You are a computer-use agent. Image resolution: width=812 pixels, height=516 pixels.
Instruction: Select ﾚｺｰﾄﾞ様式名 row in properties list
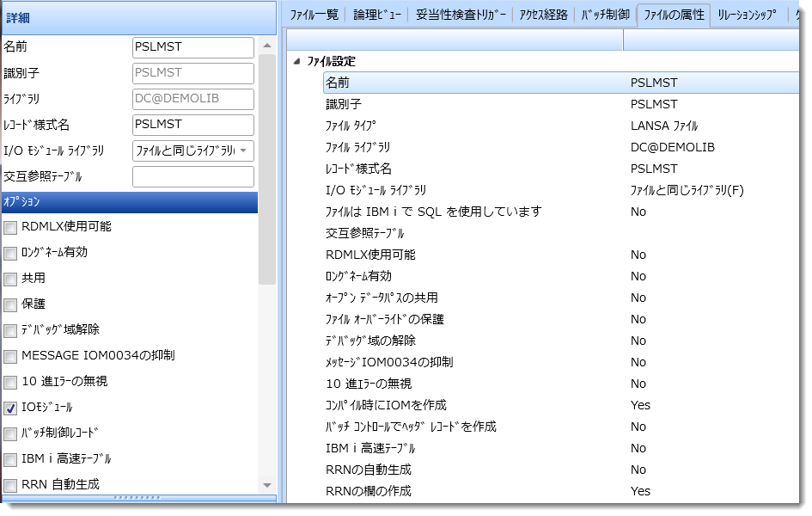(561, 169)
